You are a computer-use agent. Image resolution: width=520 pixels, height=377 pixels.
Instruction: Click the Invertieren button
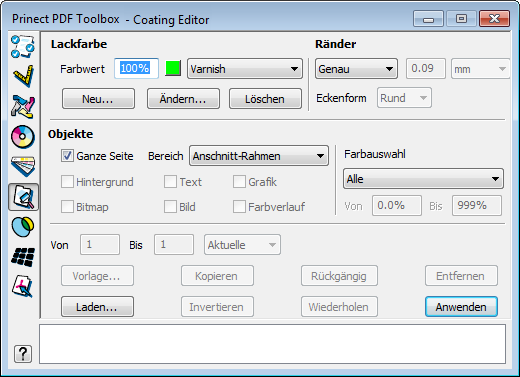click(217, 307)
